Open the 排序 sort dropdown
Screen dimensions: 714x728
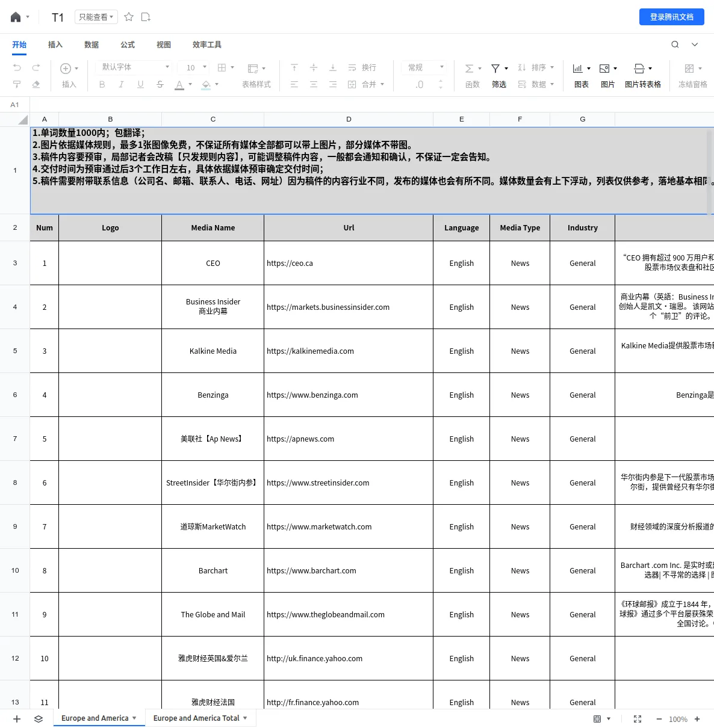coord(536,67)
